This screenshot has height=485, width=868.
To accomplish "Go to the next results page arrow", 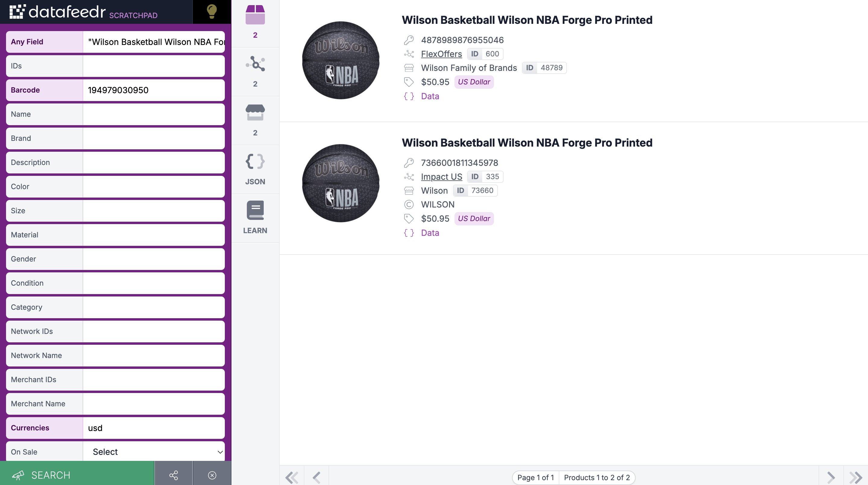I will pos(831,477).
